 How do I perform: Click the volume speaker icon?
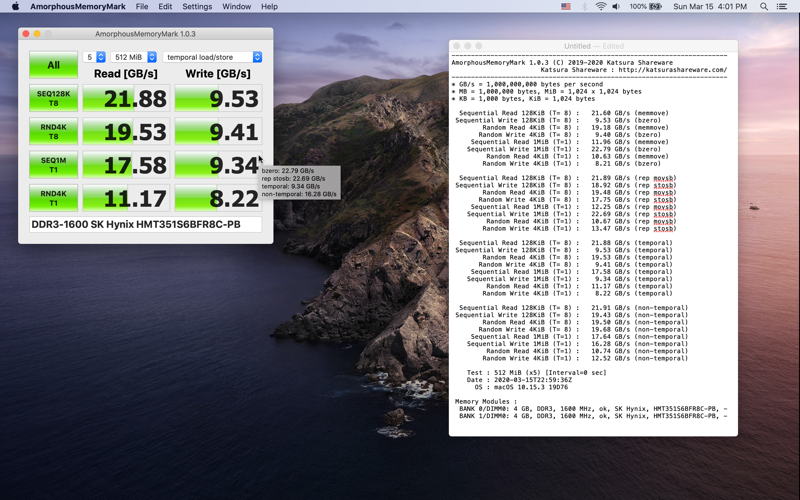click(616, 7)
